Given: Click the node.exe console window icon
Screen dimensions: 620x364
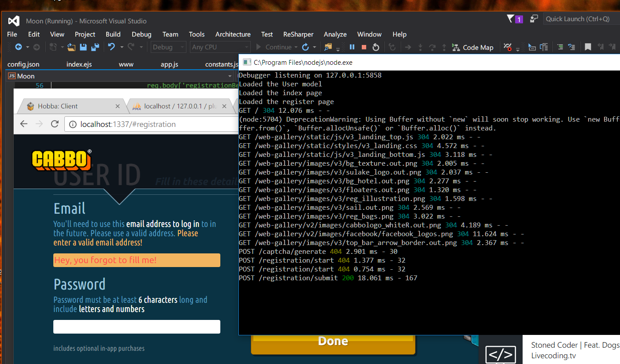Looking at the screenshot, I should coord(247,62).
